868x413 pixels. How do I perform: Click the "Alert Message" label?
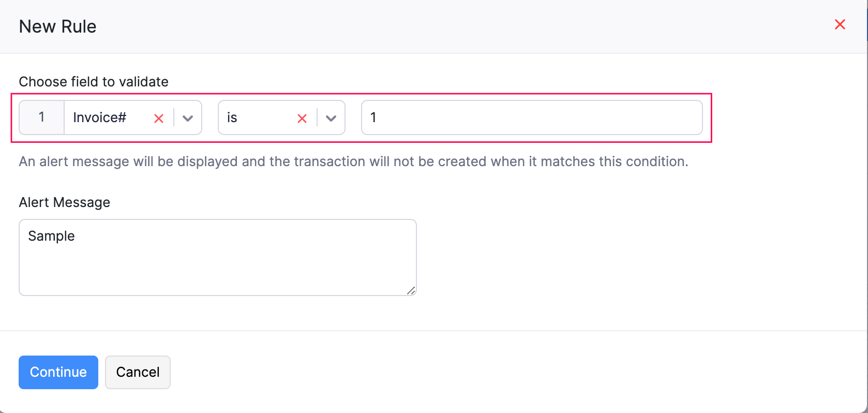tap(65, 202)
